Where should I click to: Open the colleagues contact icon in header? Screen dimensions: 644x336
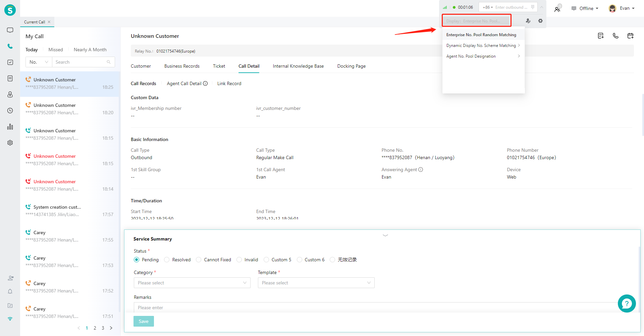(557, 9)
